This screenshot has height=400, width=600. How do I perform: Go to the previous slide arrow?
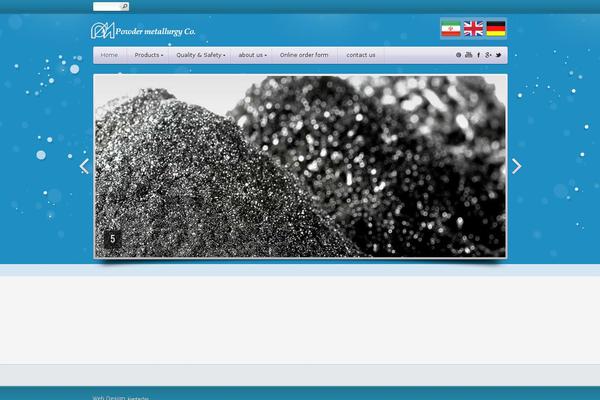[84, 166]
